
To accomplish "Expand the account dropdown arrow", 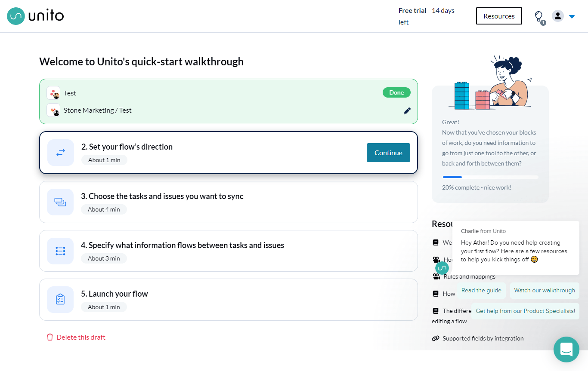I will pyautogui.click(x=572, y=17).
